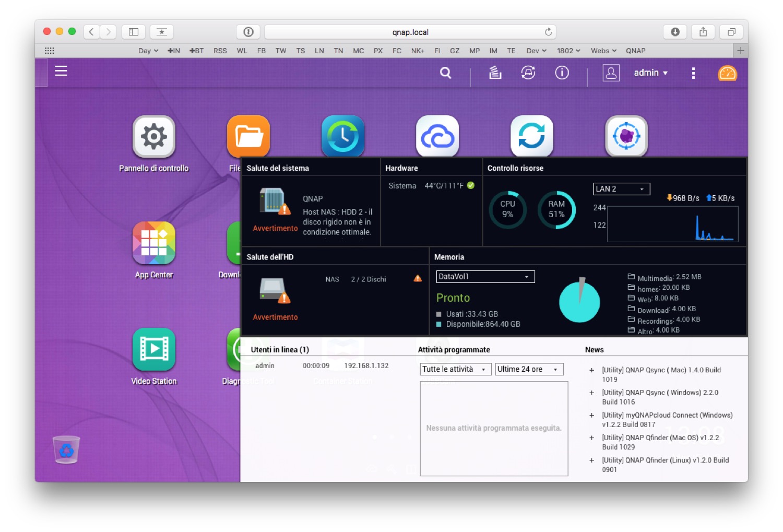This screenshot has width=783, height=532.
Task: Open the NK+ bookmark
Action: [418, 51]
